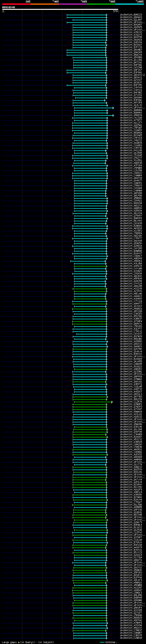Screen dimensions: 146x644
Task: Click hit label UniRef100_Q477B3
Action: tap(131, 397)
